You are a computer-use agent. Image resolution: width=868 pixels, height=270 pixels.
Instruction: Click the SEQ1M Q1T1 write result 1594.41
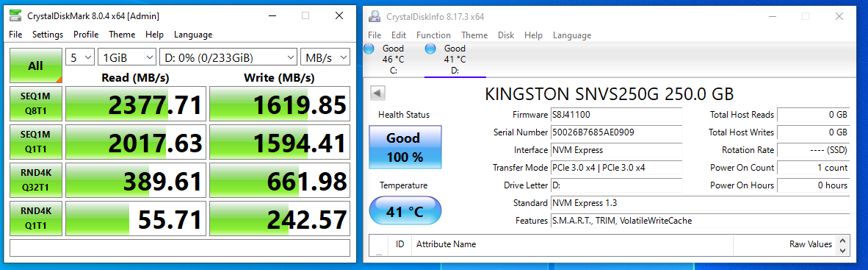280,142
